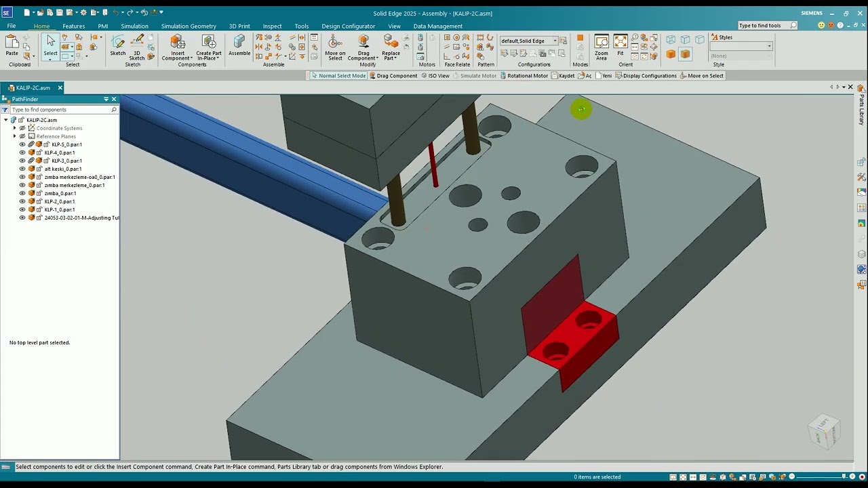
Task: Toggle visibility of KLP-1_0.par:1
Action: 22,209
